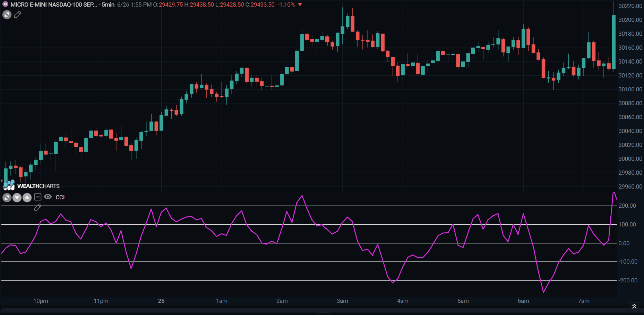Click the 7am time axis label

(584, 301)
